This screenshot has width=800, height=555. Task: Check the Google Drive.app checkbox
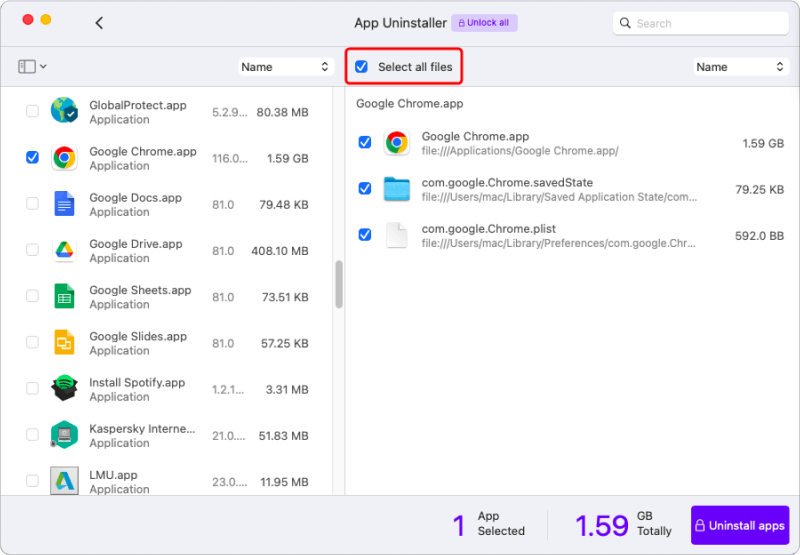(32, 249)
